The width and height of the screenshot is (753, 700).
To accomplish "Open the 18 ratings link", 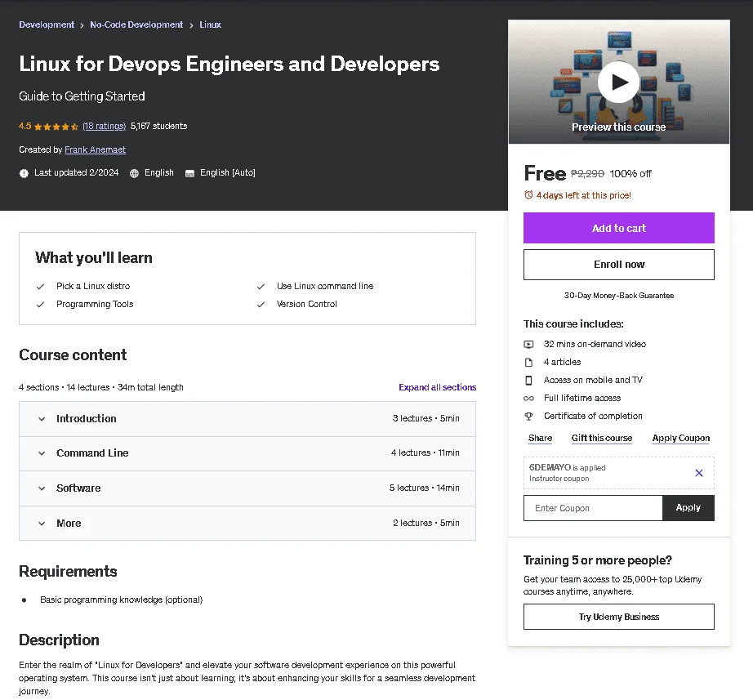I will (x=105, y=126).
